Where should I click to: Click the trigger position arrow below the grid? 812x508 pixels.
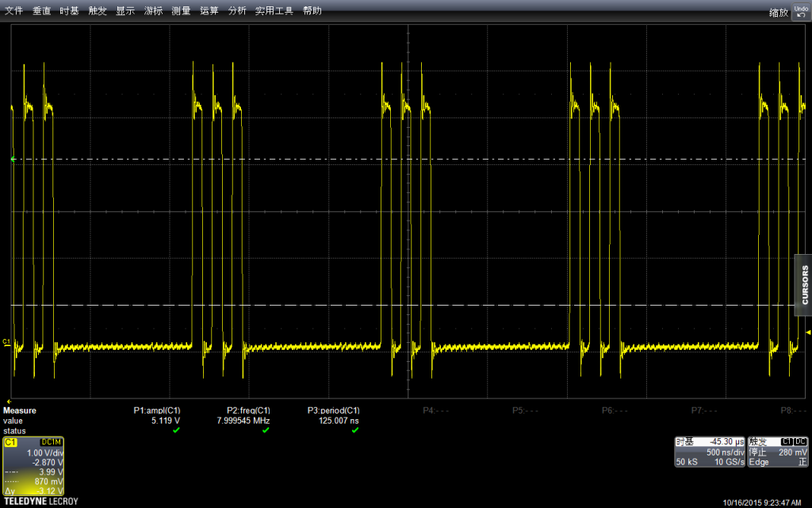click(9, 401)
